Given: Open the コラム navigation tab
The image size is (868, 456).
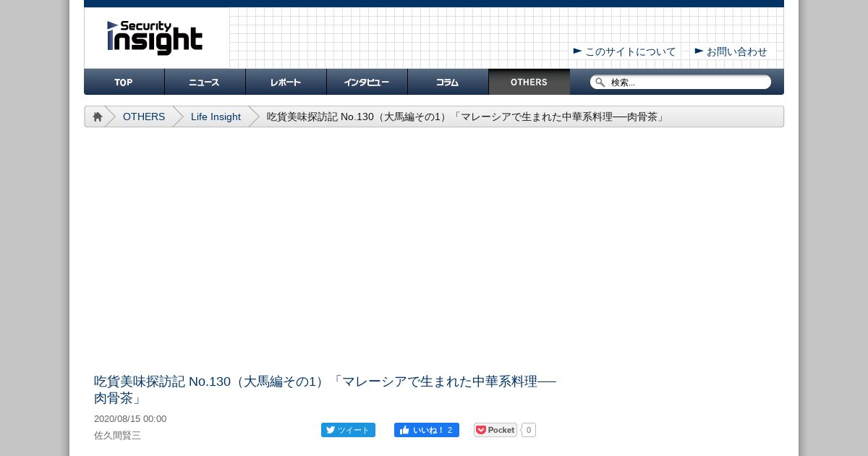Looking at the screenshot, I should point(448,82).
